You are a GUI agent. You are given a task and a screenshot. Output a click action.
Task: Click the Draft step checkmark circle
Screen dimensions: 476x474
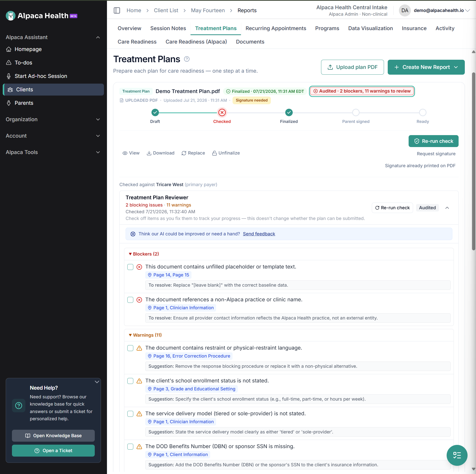pos(155,113)
